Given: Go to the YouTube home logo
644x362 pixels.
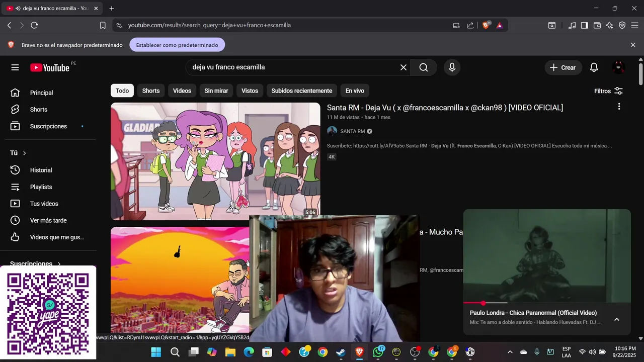Looking at the screenshot, I should pyautogui.click(x=49, y=67).
